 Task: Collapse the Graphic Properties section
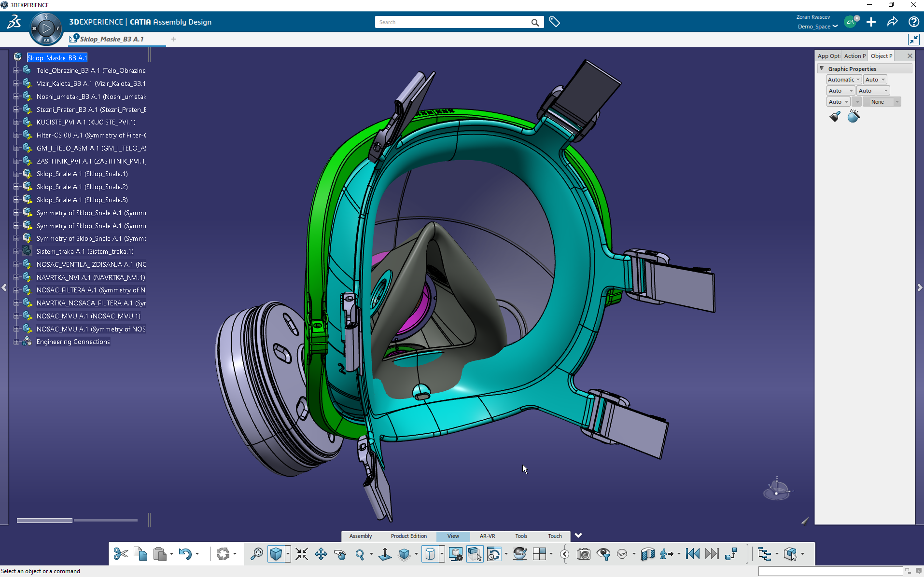click(822, 69)
